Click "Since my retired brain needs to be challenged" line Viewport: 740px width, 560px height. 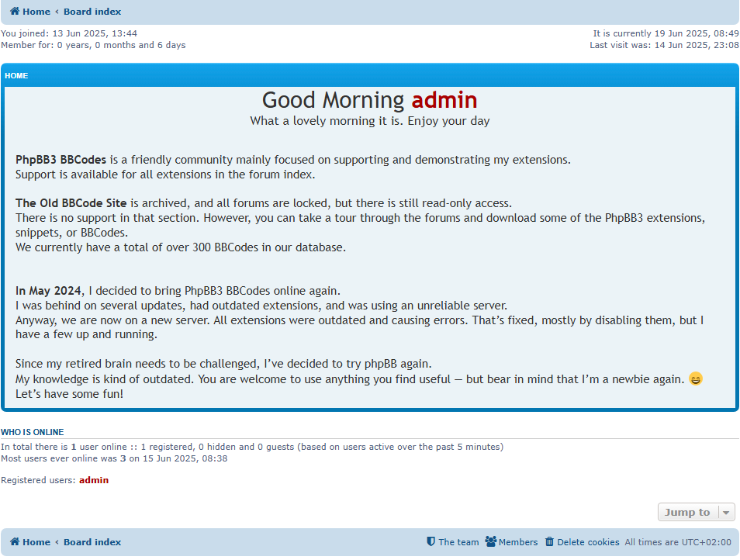click(x=223, y=364)
